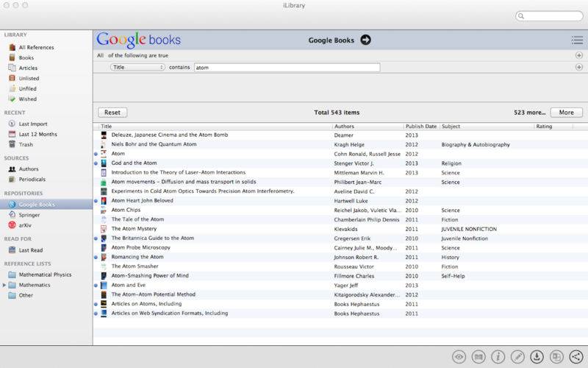The width and height of the screenshot is (588, 368).
Task: Sort by the Authors column header
Action: pos(368,127)
